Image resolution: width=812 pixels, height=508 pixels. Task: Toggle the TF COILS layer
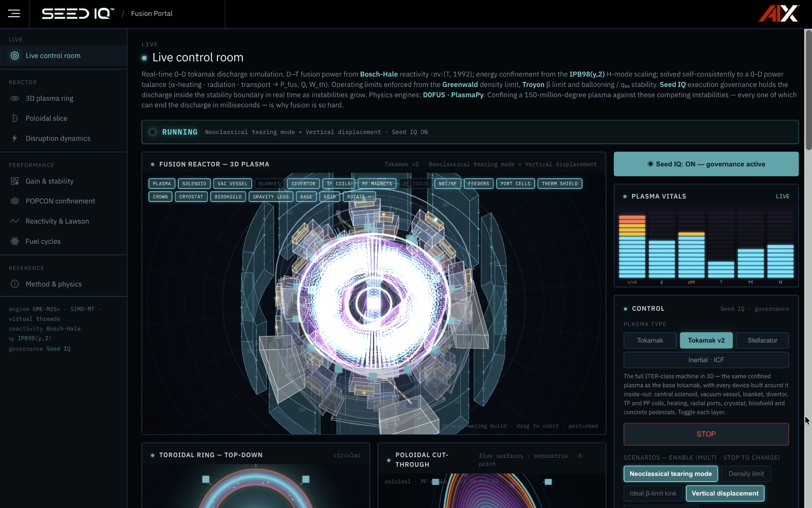(339, 183)
